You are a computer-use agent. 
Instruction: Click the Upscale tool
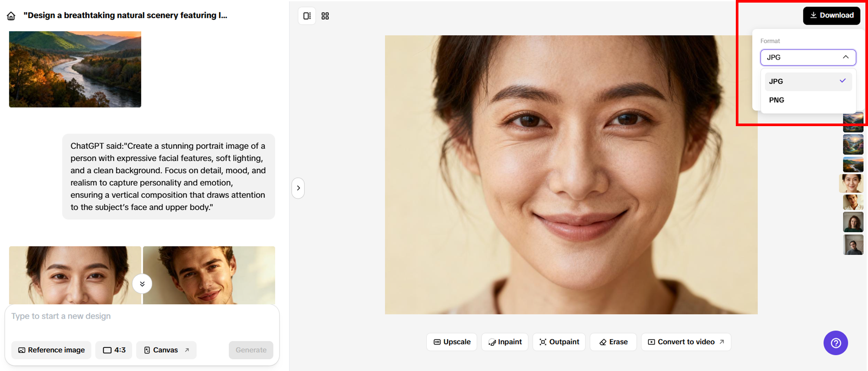point(452,342)
